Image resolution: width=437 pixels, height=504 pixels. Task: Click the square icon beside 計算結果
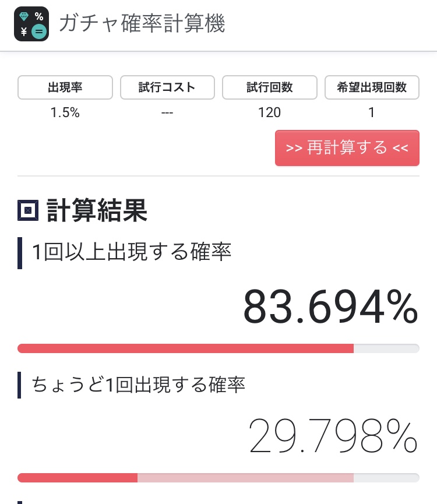click(28, 211)
